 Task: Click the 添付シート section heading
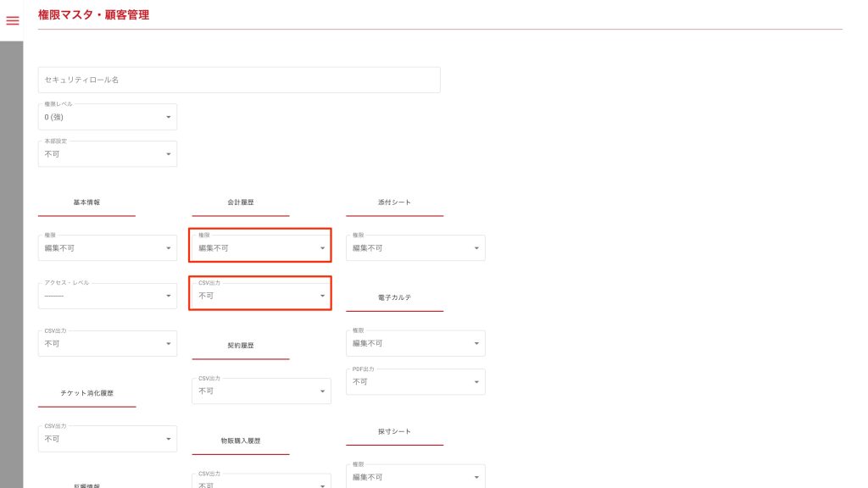click(394, 203)
